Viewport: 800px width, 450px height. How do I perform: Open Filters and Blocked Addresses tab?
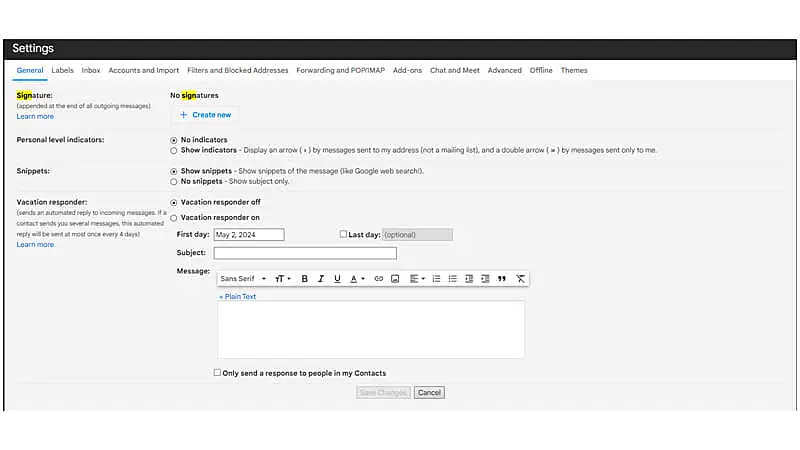238,70
